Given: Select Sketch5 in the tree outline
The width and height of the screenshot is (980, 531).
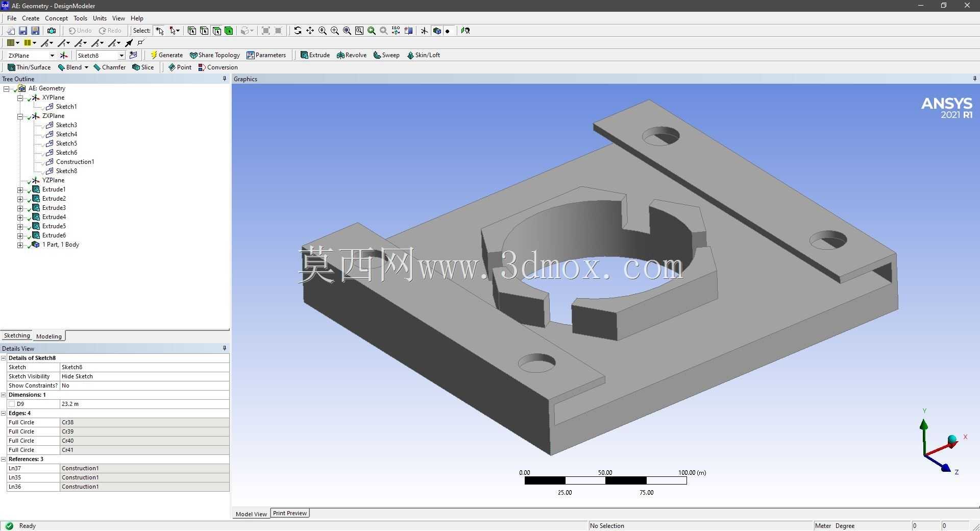Looking at the screenshot, I should coord(66,143).
